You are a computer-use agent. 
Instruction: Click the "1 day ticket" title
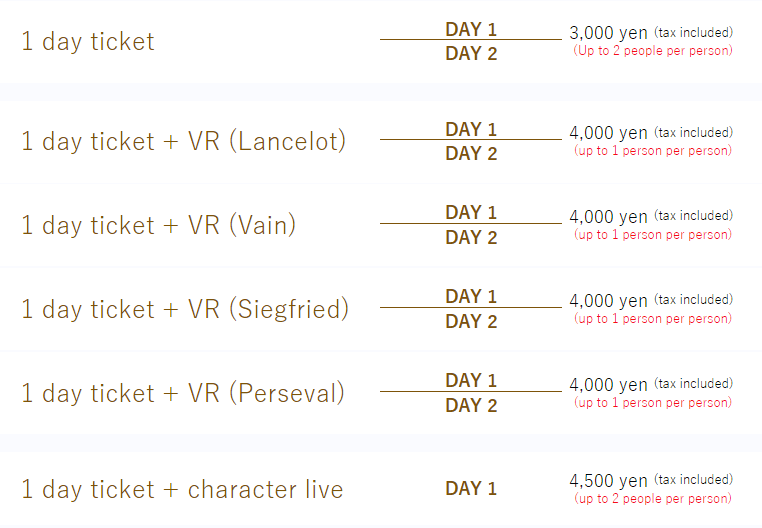(x=88, y=42)
